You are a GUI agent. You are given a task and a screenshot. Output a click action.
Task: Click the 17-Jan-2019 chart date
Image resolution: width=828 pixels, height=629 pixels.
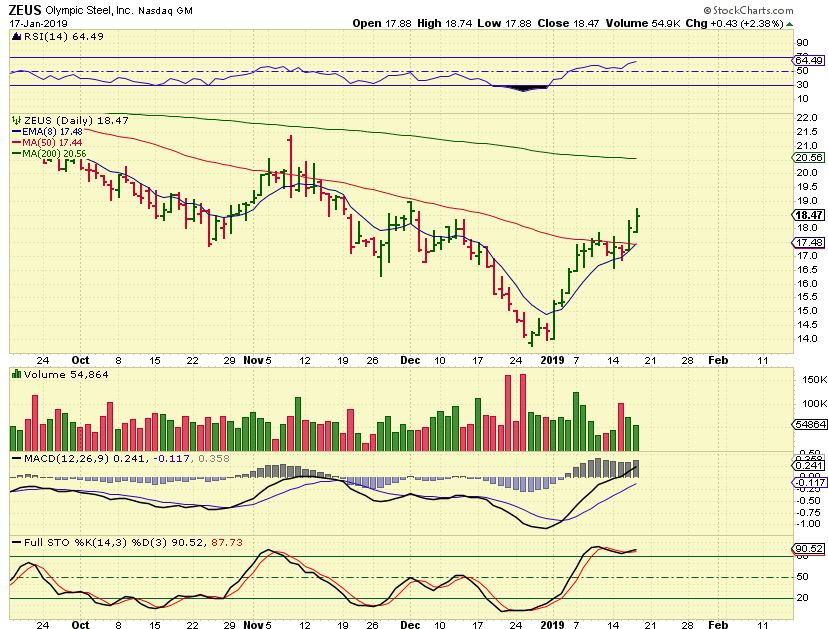point(38,24)
